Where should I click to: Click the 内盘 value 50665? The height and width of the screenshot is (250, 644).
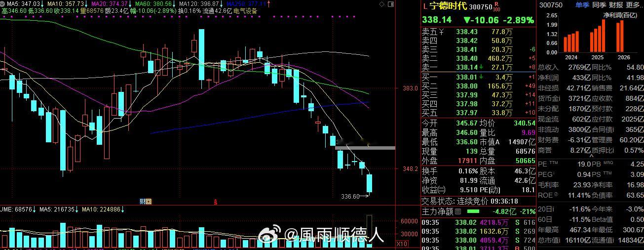tap(525, 161)
